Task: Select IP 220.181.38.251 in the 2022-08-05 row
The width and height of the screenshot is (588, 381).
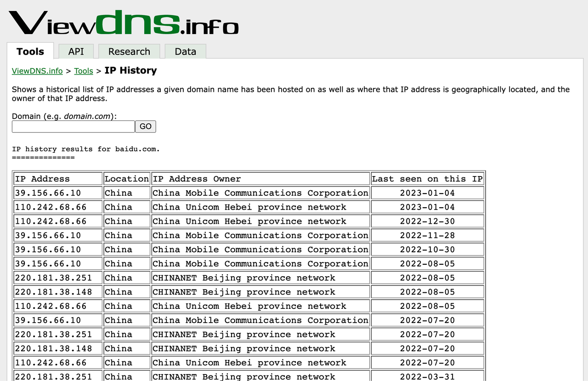Action: coord(58,278)
